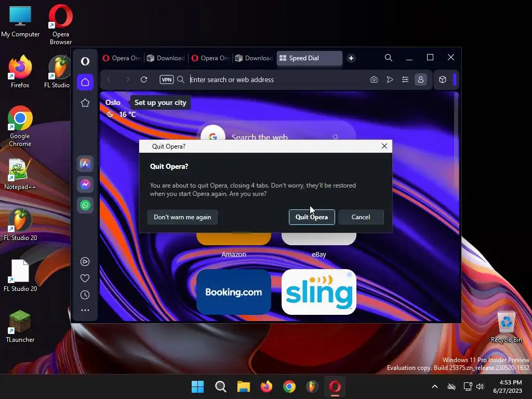Switch to the first Opera One tab

[122, 58]
